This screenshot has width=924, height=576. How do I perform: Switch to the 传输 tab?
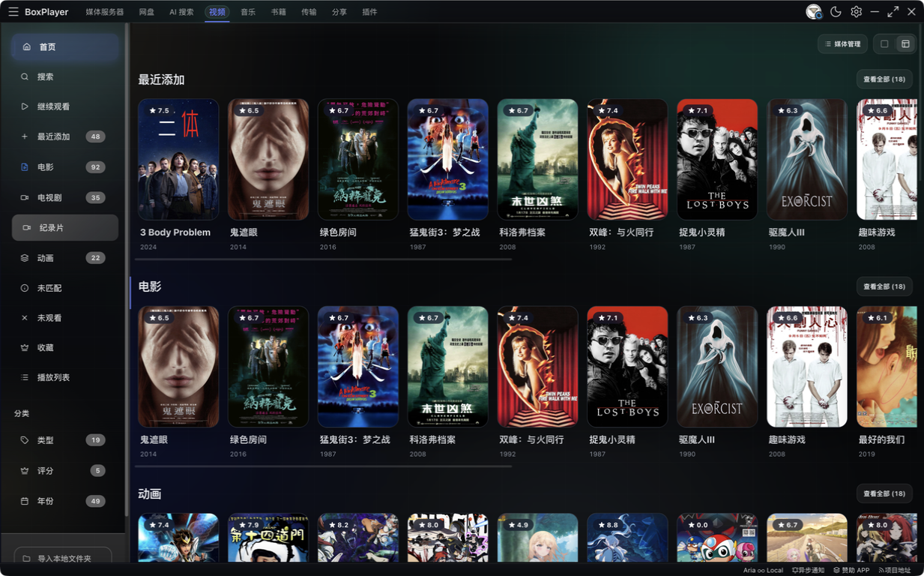click(x=309, y=12)
